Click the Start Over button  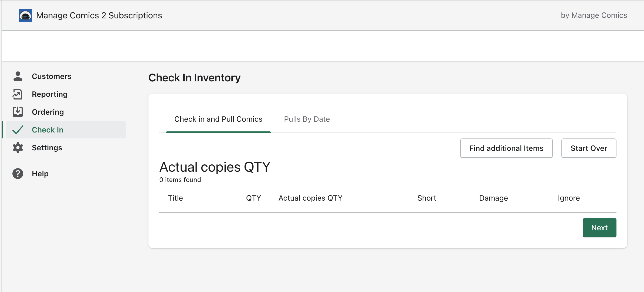pyautogui.click(x=589, y=148)
